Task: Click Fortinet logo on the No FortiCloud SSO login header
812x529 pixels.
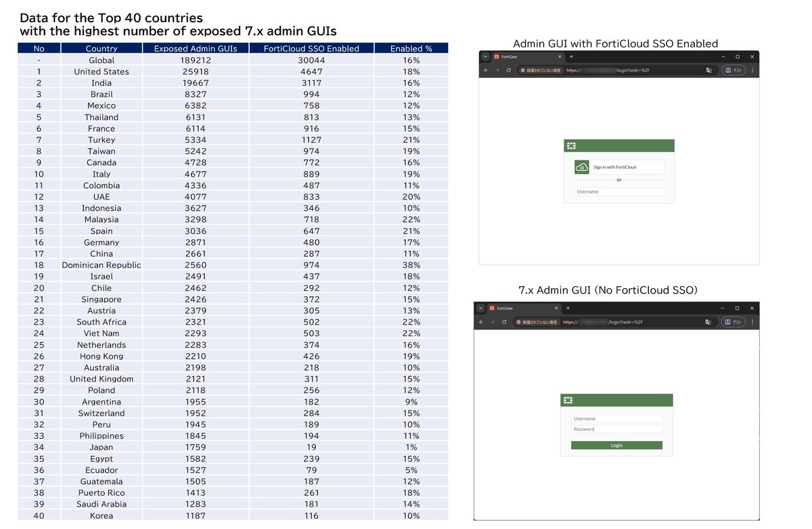Action: (x=568, y=400)
